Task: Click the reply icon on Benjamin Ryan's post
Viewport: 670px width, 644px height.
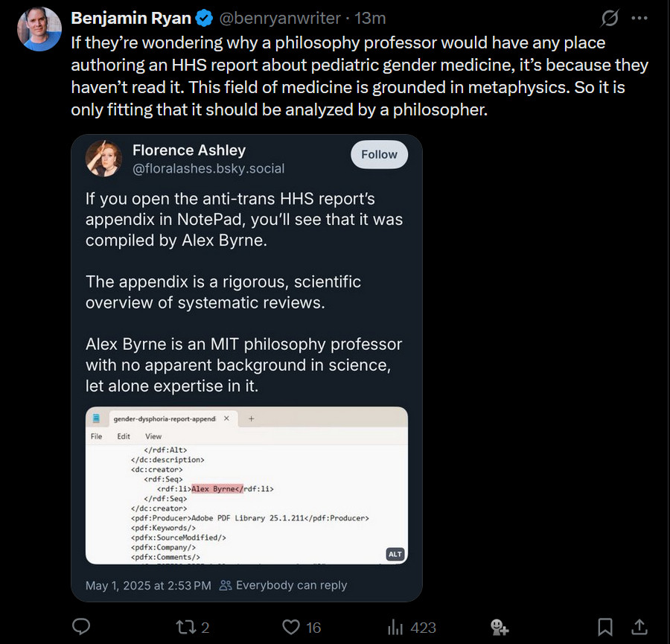Action: click(80, 628)
